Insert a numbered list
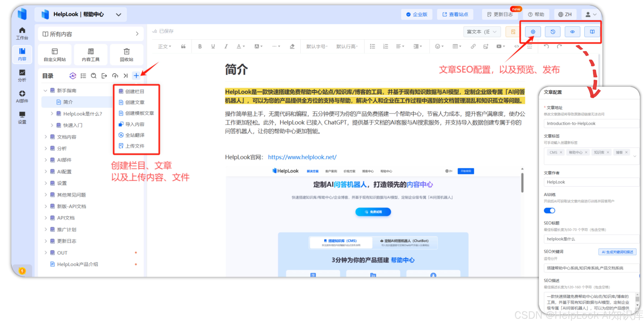Screen dimensions: 644x324 click(x=386, y=46)
